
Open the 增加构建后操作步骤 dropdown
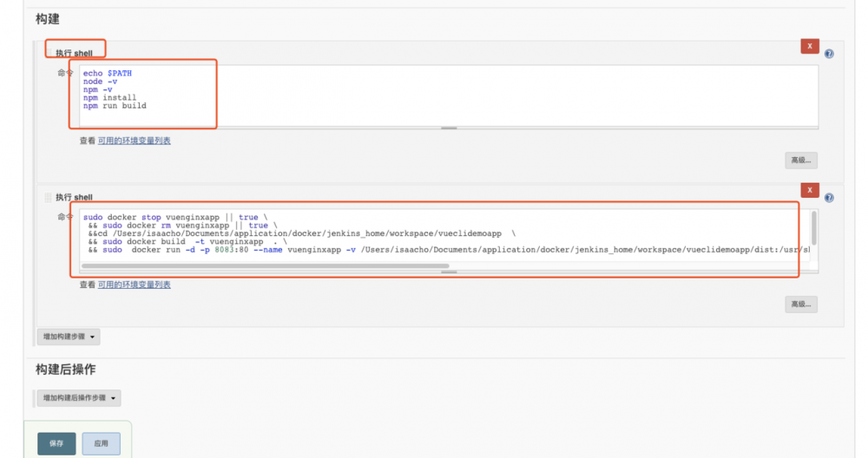pyautogui.click(x=79, y=397)
